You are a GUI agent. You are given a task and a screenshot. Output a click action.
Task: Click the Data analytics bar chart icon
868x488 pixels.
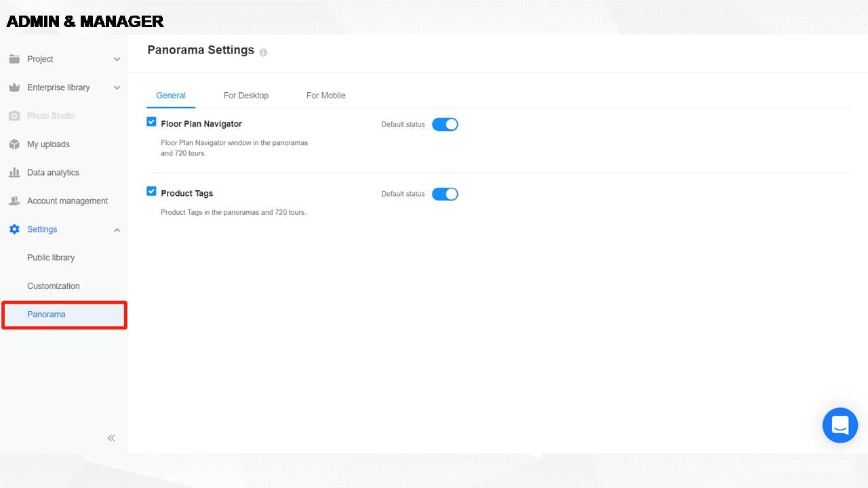(14, 173)
